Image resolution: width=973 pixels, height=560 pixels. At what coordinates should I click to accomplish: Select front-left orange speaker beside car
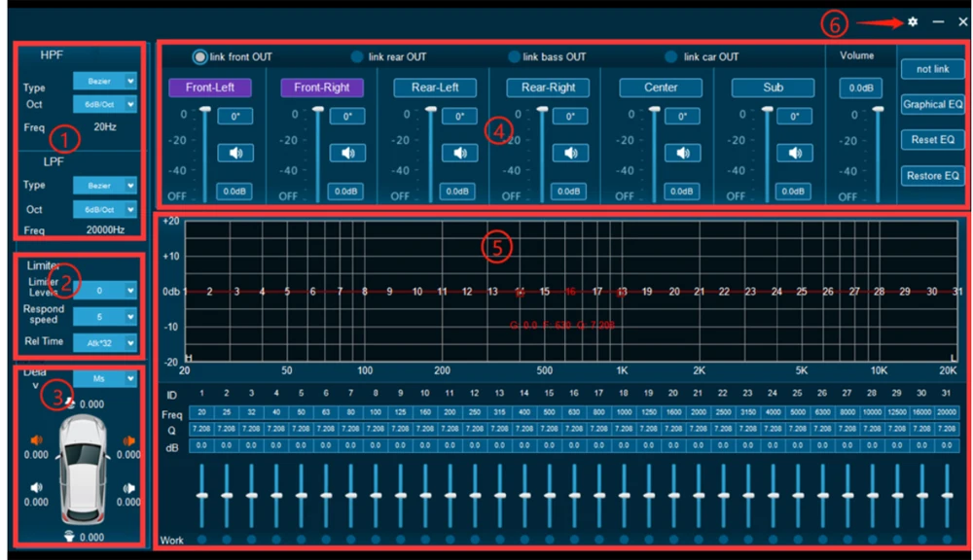click(x=37, y=440)
